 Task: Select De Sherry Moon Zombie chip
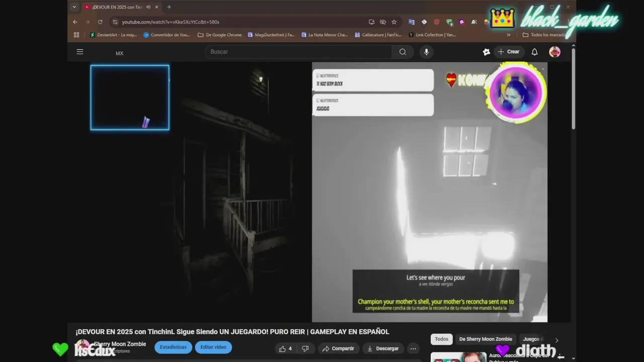point(486,339)
